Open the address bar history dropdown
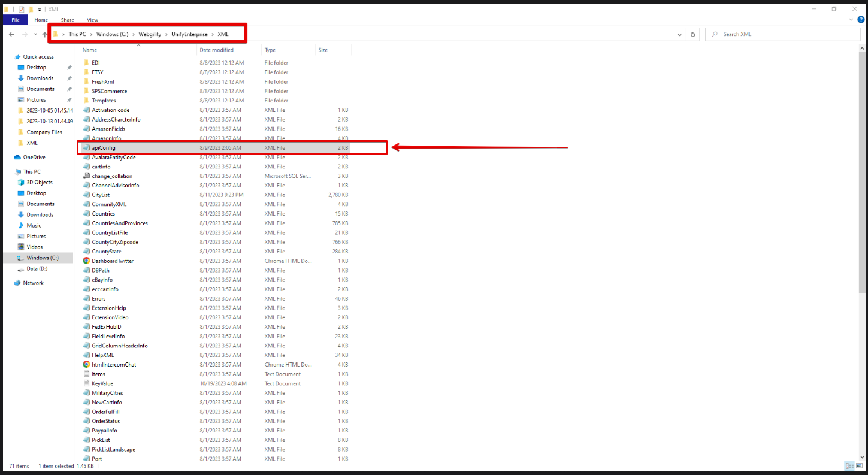868x475 pixels. pyautogui.click(x=679, y=34)
